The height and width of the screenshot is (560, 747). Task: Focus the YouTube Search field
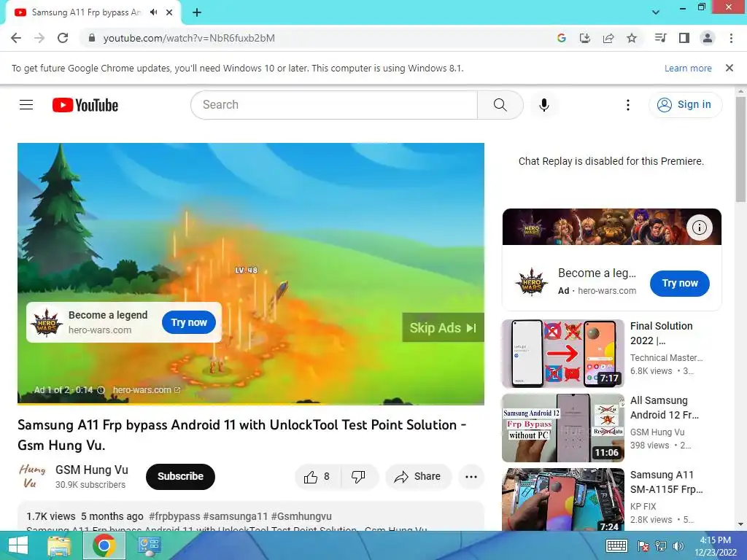pyautogui.click(x=334, y=105)
